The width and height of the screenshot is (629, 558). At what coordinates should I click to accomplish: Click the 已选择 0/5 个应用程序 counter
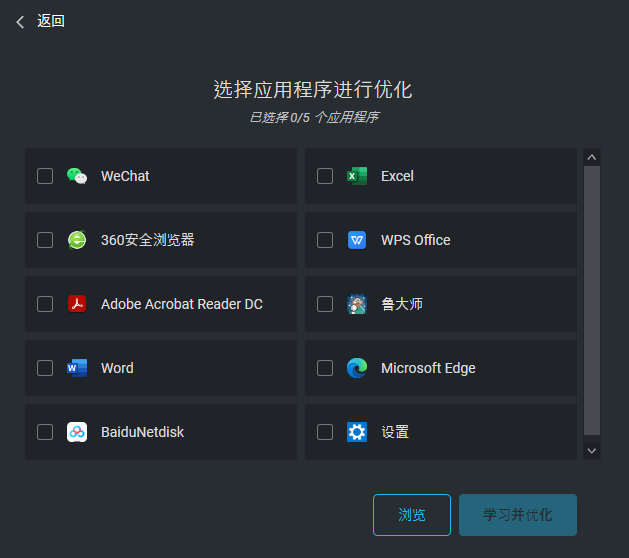pyautogui.click(x=314, y=118)
